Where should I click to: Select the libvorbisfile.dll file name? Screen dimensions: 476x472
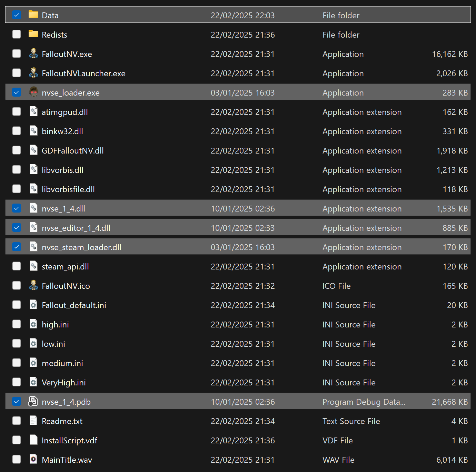68,189
